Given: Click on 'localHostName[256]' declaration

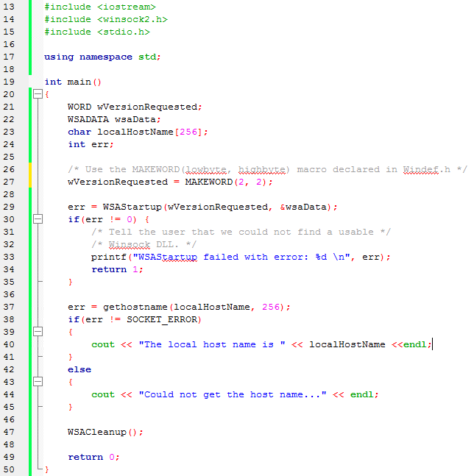Looking at the screenshot, I should (x=149, y=132).
